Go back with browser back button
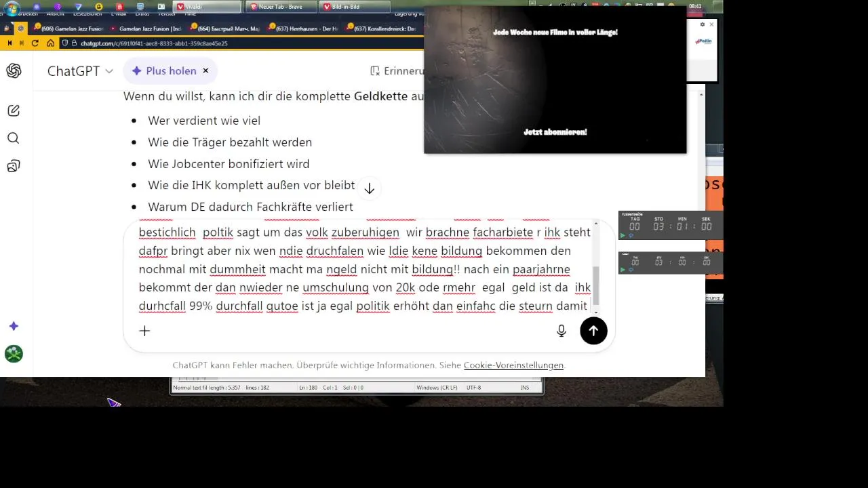This screenshot has width=868, height=488. 9,43
